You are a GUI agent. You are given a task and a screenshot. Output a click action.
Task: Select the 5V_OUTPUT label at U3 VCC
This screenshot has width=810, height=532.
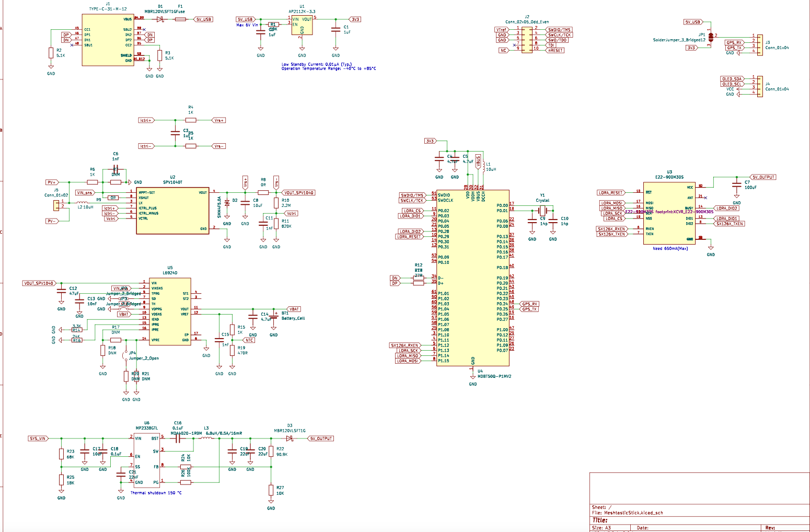[763, 177]
